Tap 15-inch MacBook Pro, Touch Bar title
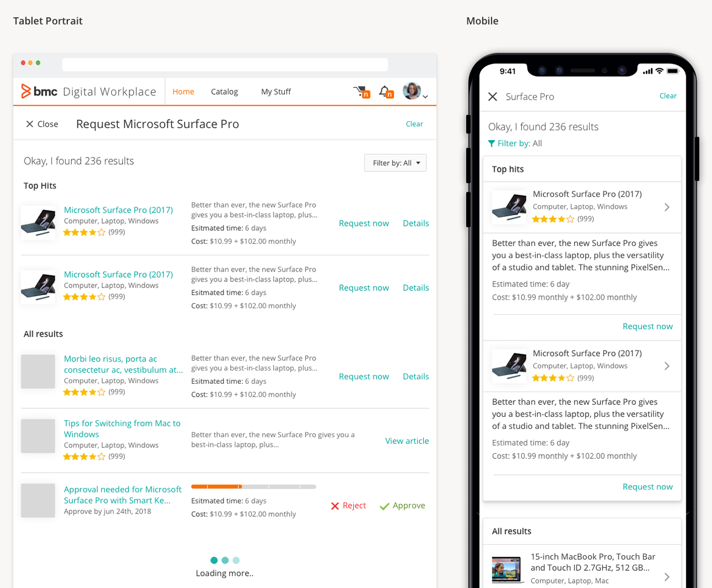The height and width of the screenshot is (588, 712). (593, 562)
